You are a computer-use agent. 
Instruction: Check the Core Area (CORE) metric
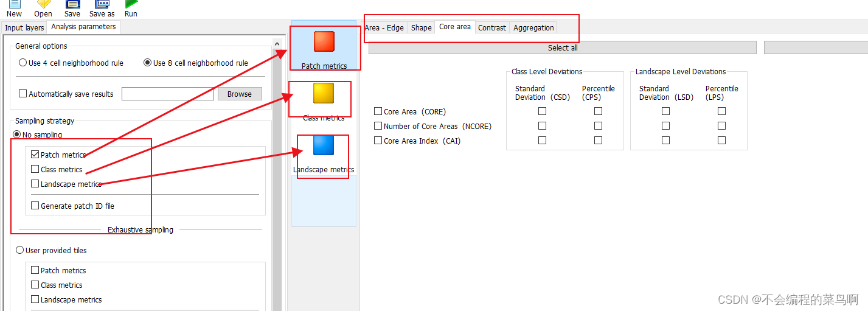click(378, 111)
